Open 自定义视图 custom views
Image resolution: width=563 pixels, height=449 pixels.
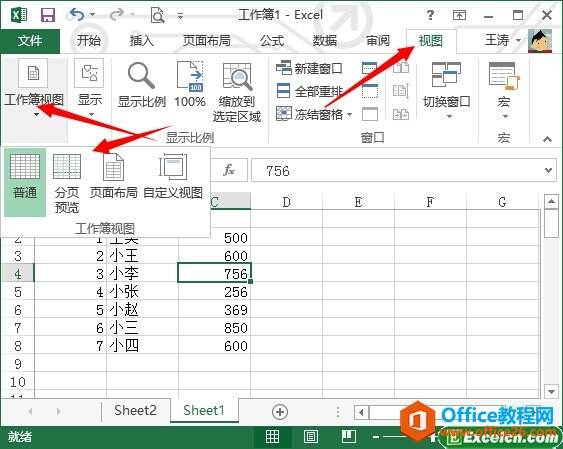tap(173, 176)
